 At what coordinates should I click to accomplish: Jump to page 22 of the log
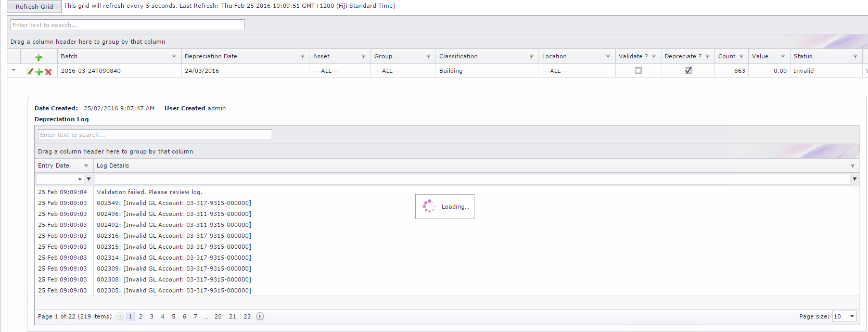247,316
